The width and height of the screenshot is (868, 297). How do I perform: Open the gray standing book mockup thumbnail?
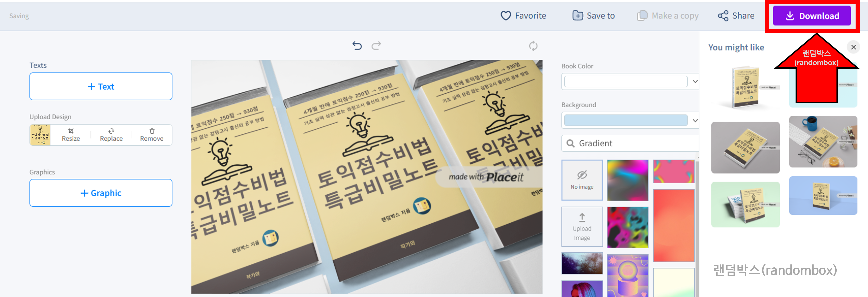point(746,147)
